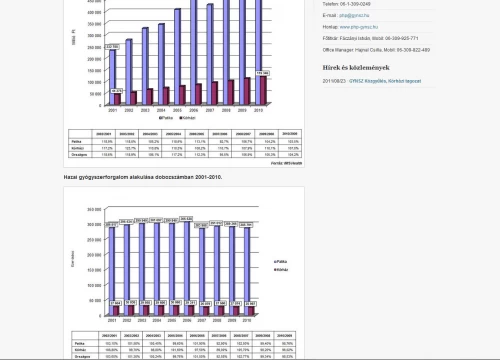Click the 2010 Kórházi bar in upper chart
This screenshot has height=360, width=500.
(263, 91)
